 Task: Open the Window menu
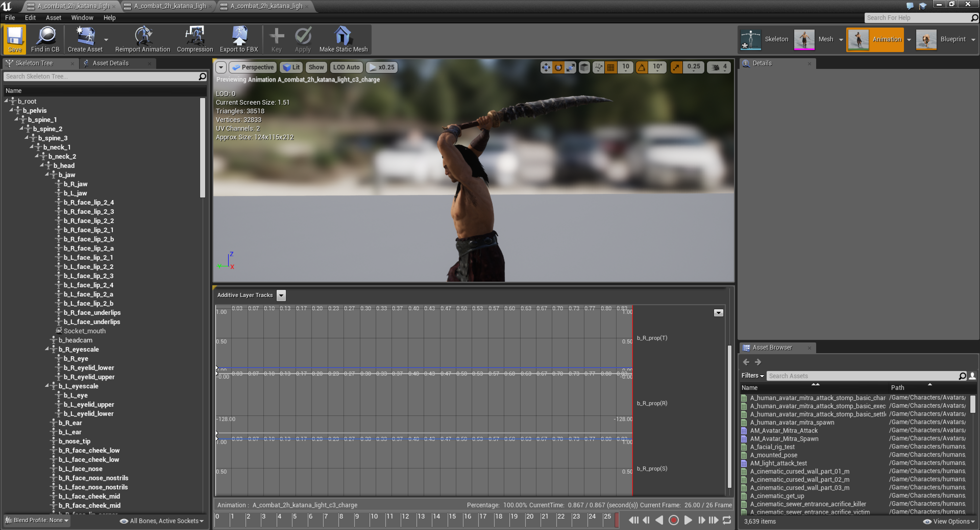click(82, 18)
